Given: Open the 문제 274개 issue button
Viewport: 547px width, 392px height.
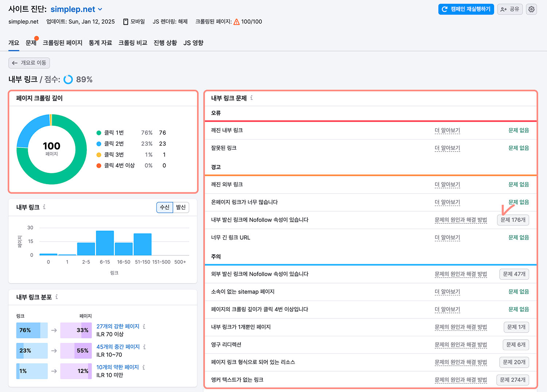Looking at the screenshot, I should tap(513, 380).
